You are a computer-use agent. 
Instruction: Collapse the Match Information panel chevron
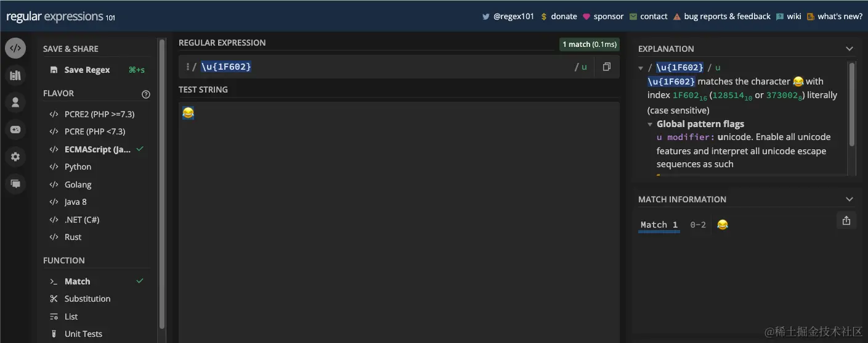(850, 199)
